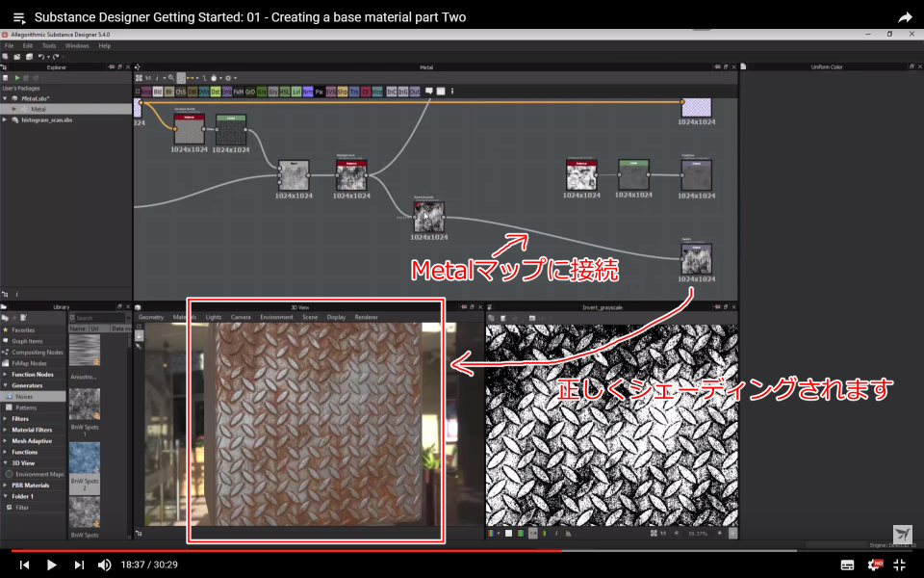The height and width of the screenshot is (578, 924).
Task: Expand Material Filters in Library
Action: click(x=6, y=430)
